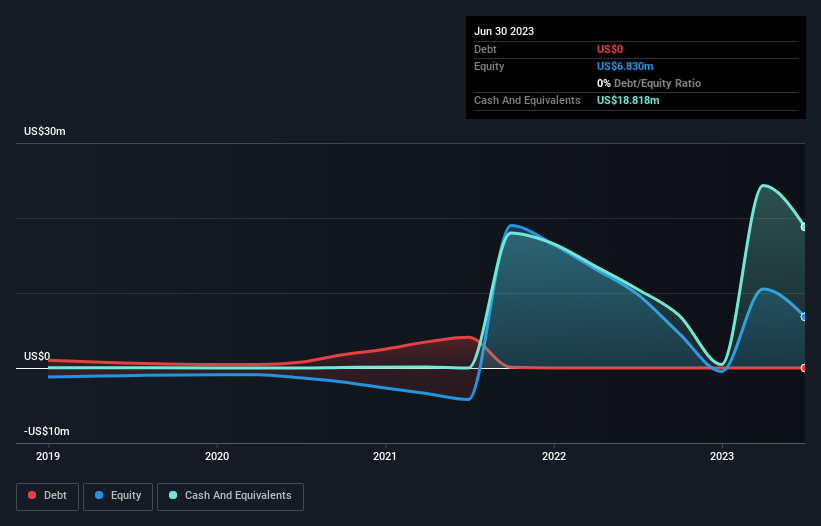Select the Equity data point at Jun 2023
The width and height of the screenshot is (821, 526).
coord(804,317)
